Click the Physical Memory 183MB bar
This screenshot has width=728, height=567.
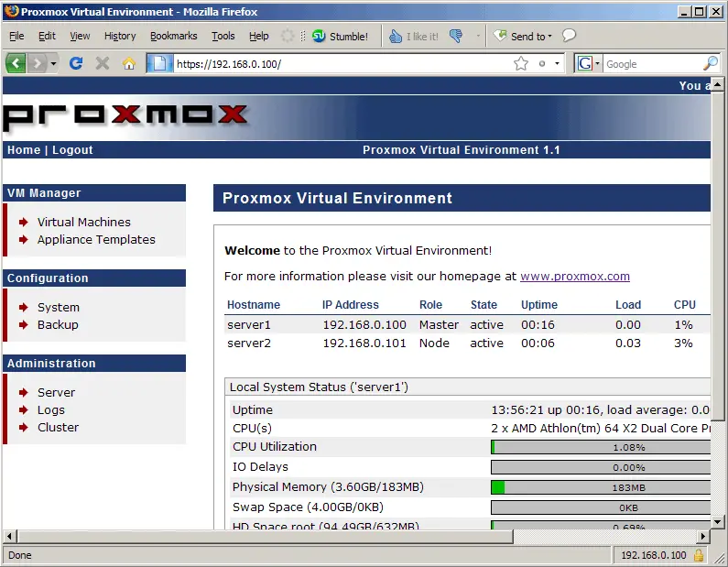coord(601,487)
